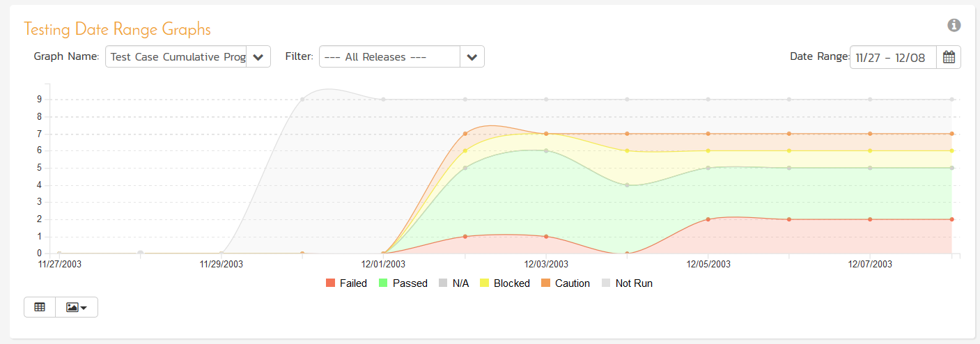This screenshot has width=980, height=344.
Task: Click the info icon in top-right corner
Action: tap(954, 25)
